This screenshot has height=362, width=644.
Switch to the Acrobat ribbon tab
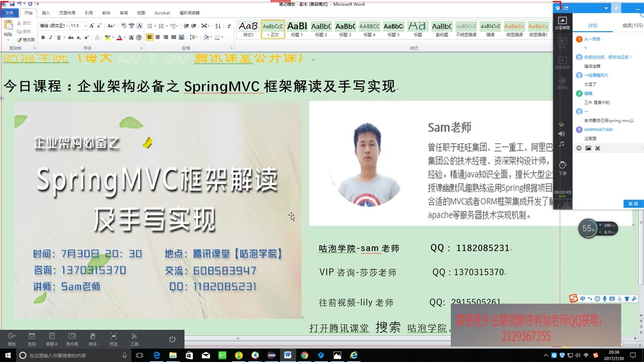tap(162, 13)
